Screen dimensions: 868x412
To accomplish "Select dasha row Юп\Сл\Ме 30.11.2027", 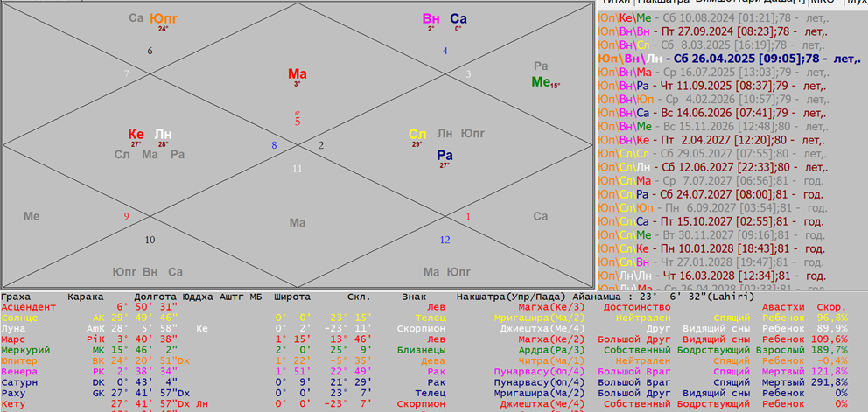I will pos(710,234).
